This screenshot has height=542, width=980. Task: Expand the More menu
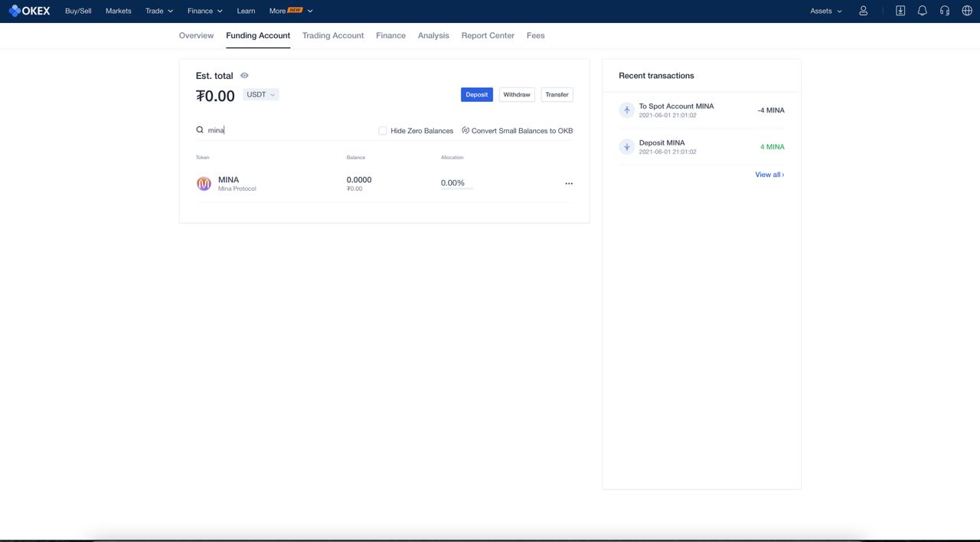pos(291,11)
